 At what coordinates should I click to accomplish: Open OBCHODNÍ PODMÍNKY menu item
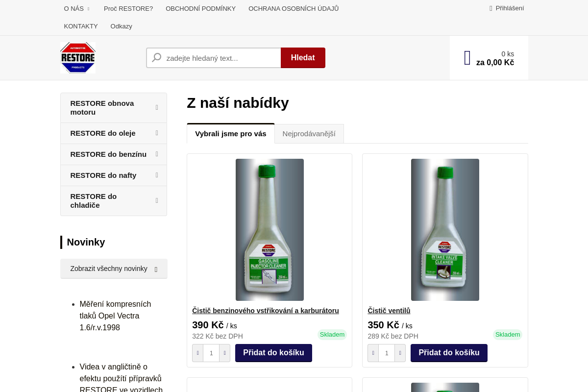coord(200,9)
